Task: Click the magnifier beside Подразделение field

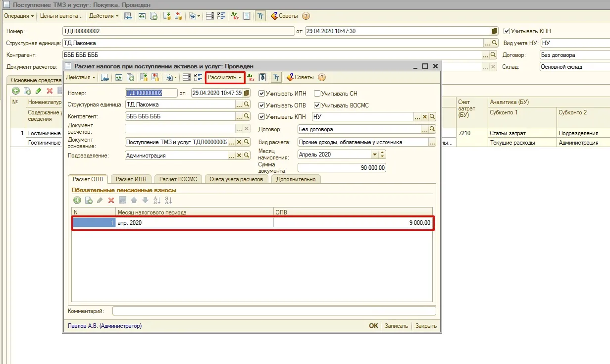Action: point(247,156)
